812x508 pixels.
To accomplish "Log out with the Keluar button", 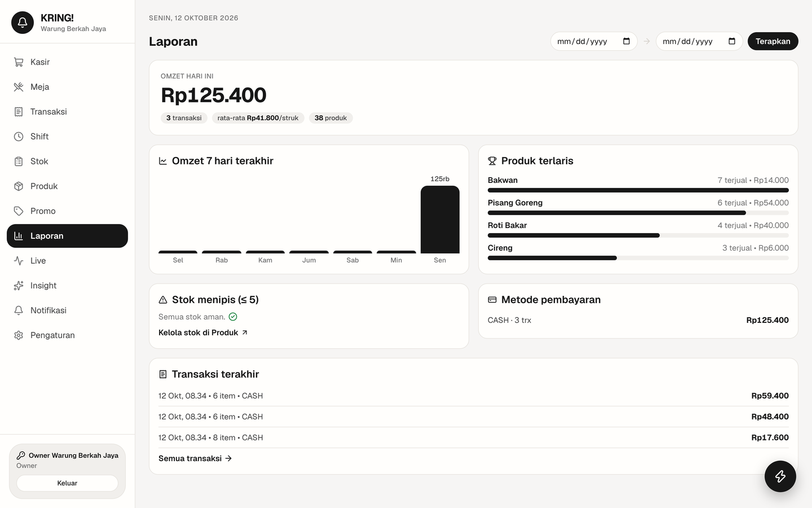I will tap(67, 483).
